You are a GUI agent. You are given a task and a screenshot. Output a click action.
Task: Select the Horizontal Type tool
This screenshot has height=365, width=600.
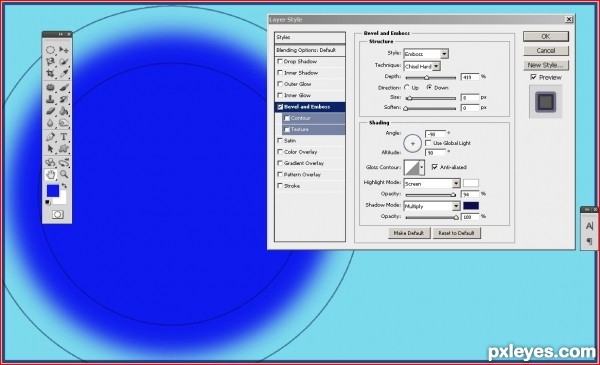(x=64, y=137)
